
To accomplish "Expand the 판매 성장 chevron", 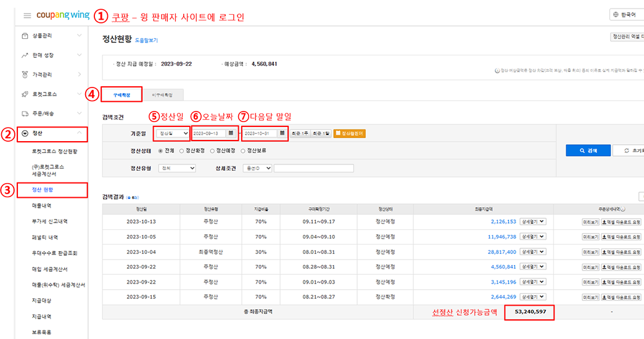I will (80, 55).
